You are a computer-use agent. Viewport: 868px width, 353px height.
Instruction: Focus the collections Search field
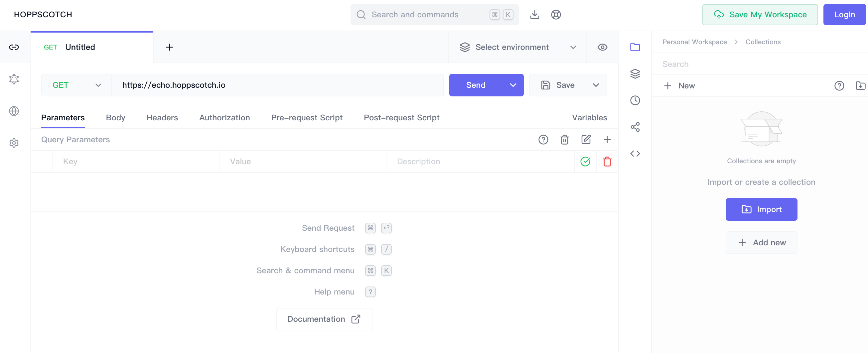coord(760,64)
